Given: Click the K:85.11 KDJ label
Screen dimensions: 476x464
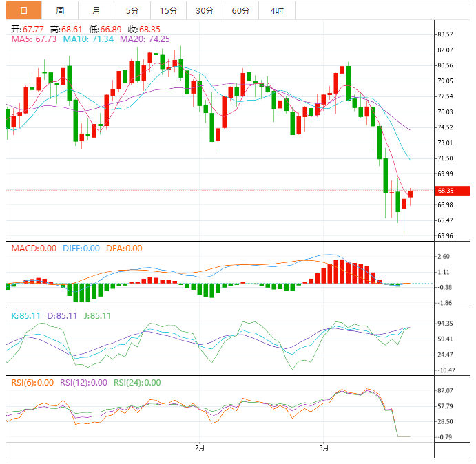Looking at the screenshot, I should [x=25, y=316].
